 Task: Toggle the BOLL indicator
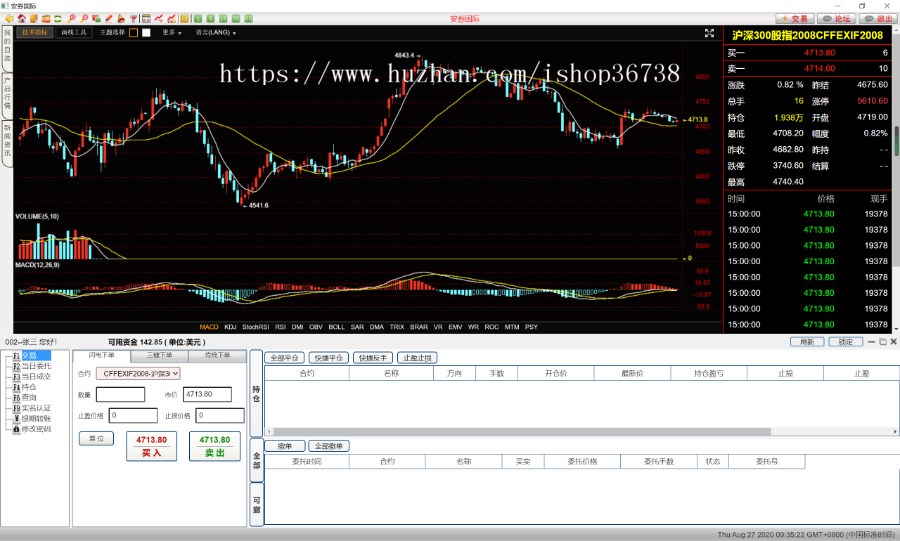tap(336, 327)
